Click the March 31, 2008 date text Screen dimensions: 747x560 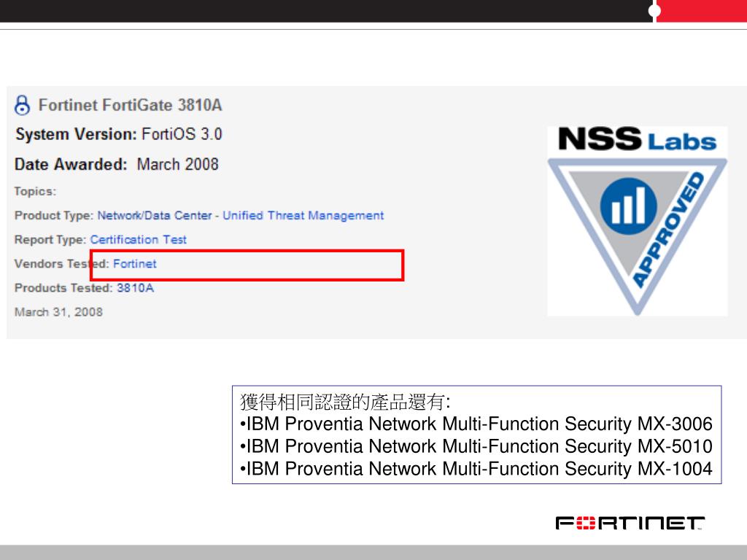coord(58,312)
